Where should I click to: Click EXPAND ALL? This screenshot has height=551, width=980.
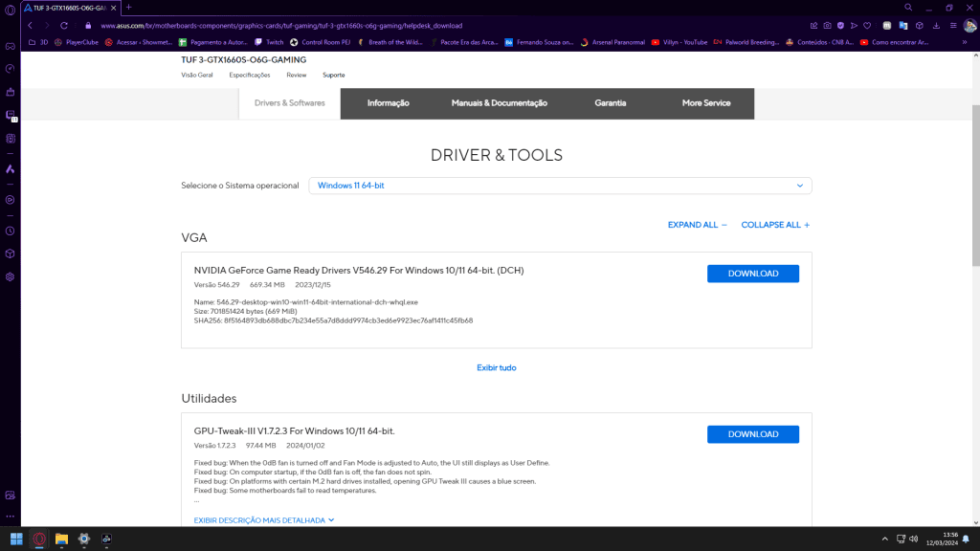click(697, 225)
